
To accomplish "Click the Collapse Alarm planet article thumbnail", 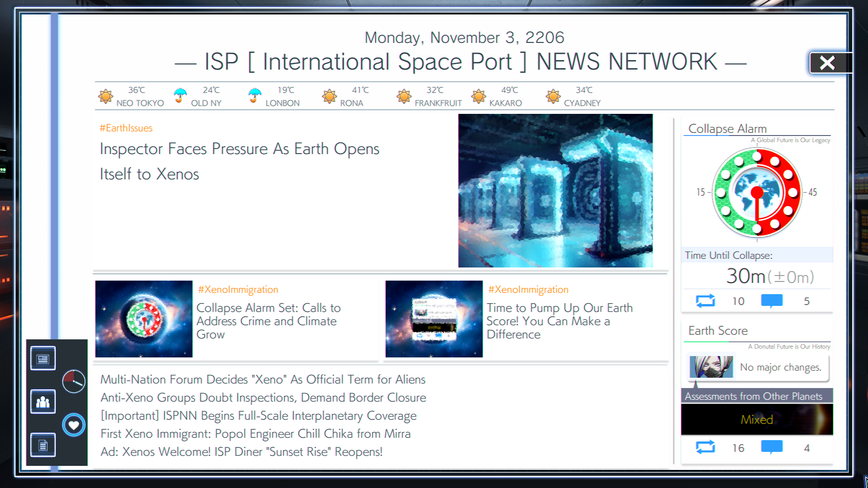I will point(143,319).
